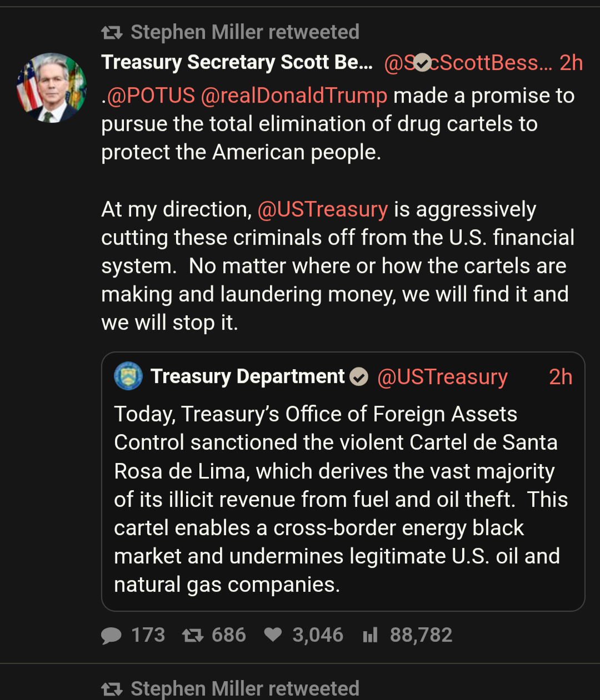600x700 pixels.
Task: Open the @USTreasury handle in quoted tweet
Action: click(x=442, y=377)
